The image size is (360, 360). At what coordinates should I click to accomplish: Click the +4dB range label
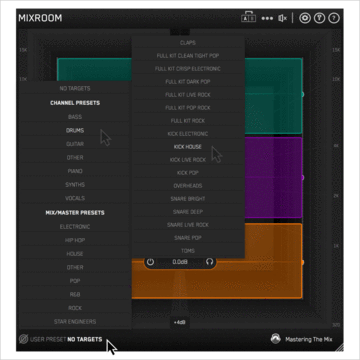(180, 323)
